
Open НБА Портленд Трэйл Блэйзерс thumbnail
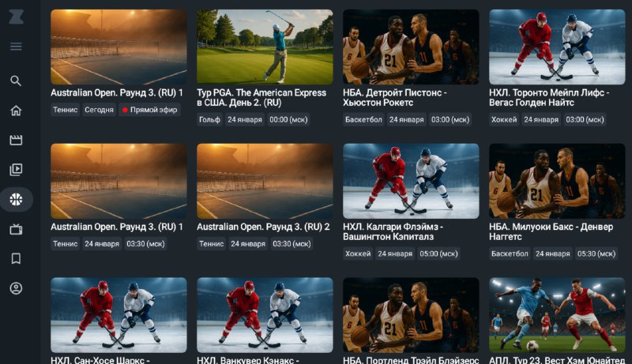[411, 315]
